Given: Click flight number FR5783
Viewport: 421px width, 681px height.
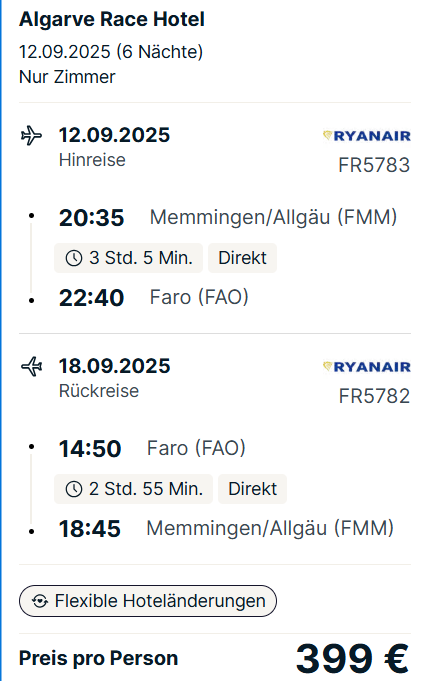Looking at the screenshot, I should pos(374,165).
